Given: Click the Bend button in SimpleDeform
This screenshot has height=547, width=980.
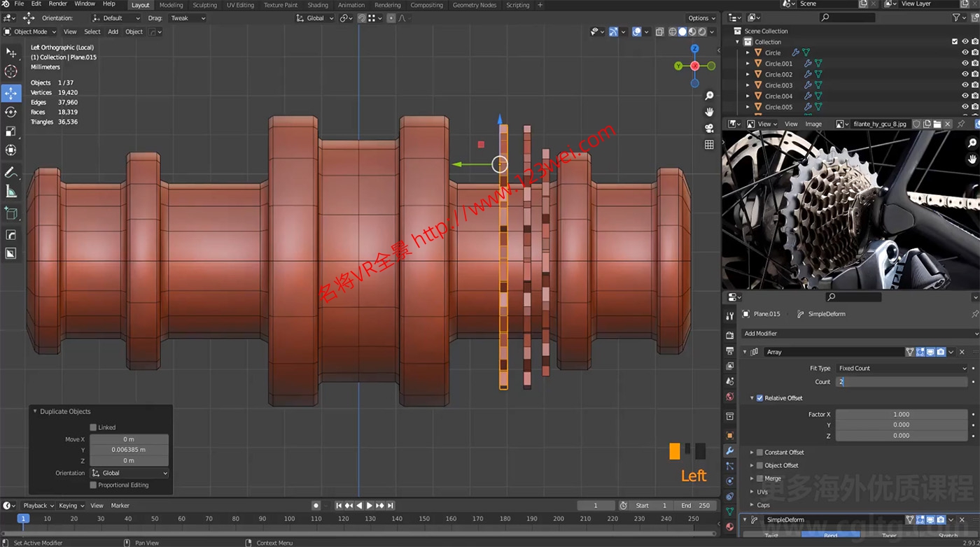Looking at the screenshot, I should (829, 535).
